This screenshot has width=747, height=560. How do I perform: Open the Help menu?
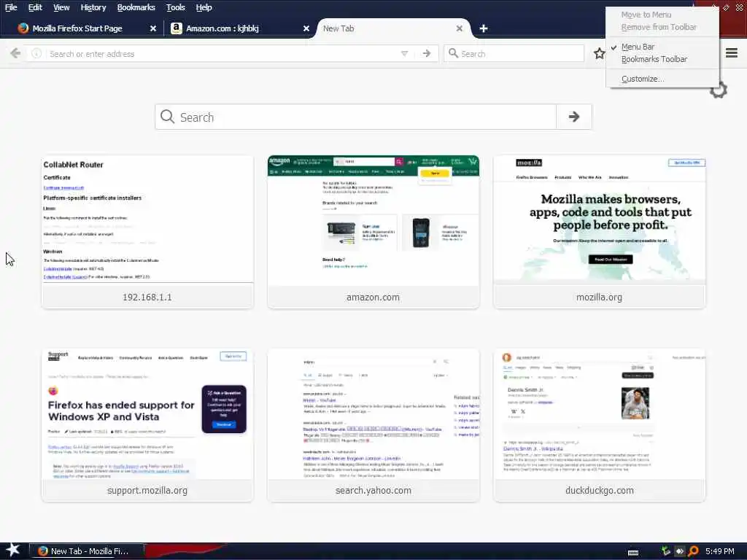tap(204, 7)
